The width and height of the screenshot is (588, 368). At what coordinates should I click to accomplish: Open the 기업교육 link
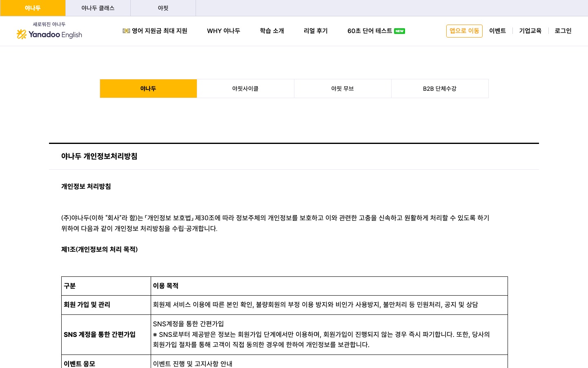click(530, 31)
